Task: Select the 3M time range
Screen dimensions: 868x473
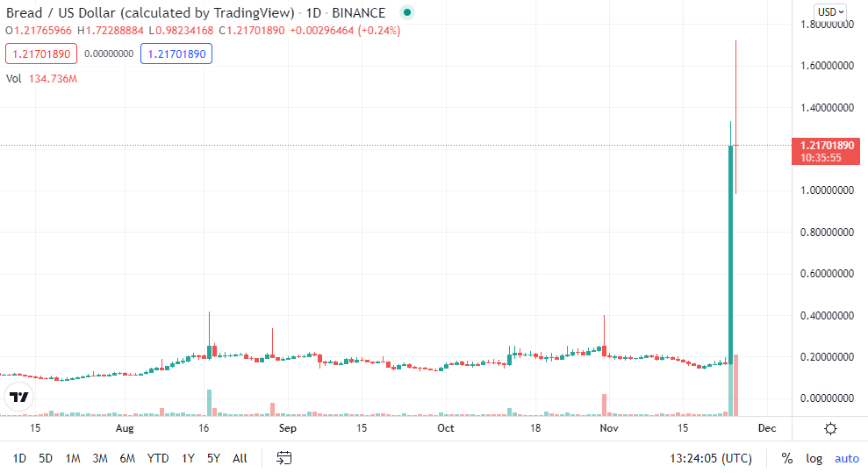Action: click(100, 458)
